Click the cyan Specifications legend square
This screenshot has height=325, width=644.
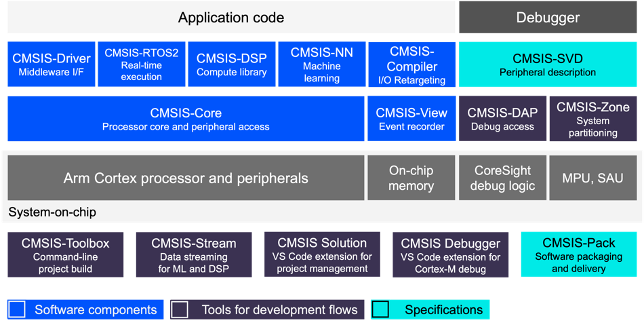[x=380, y=310]
